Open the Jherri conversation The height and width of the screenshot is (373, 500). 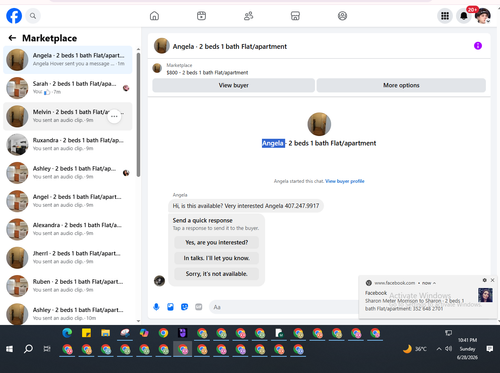(x=68, y=258)
